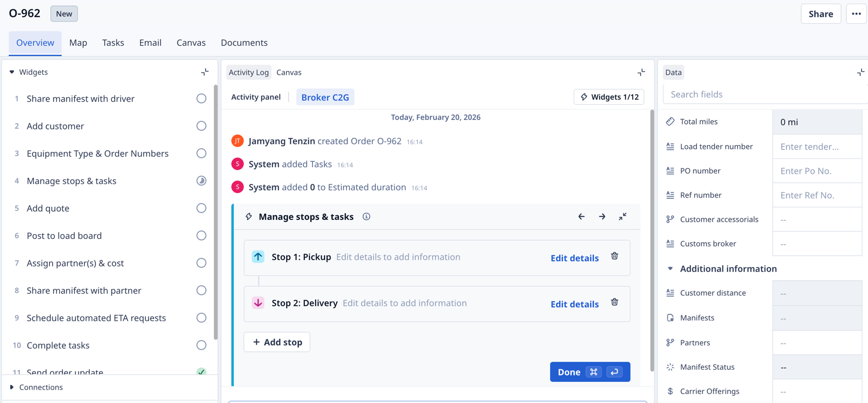Open the Customer accessorials field
This screenshot has width=868, height=403.
pos(817,219)
